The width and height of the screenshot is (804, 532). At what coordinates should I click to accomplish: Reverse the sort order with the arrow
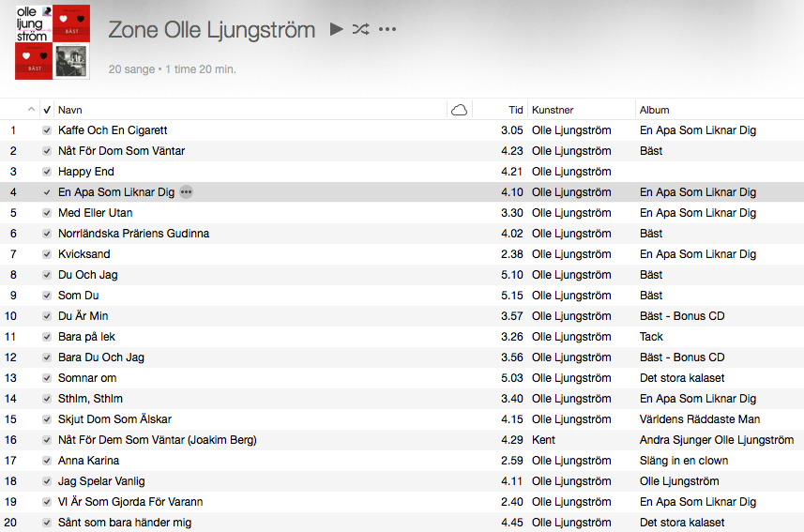click(x=31, y=109)
